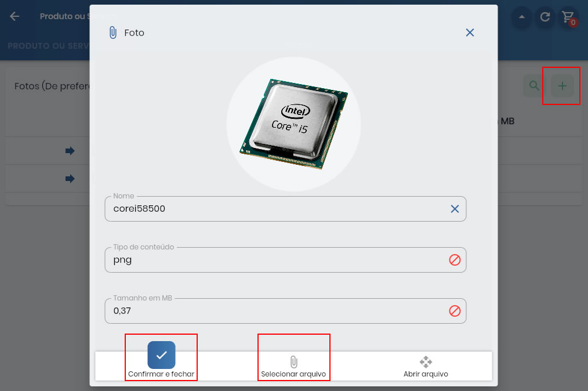Click the paperclip icon beside Foto title

113,32
